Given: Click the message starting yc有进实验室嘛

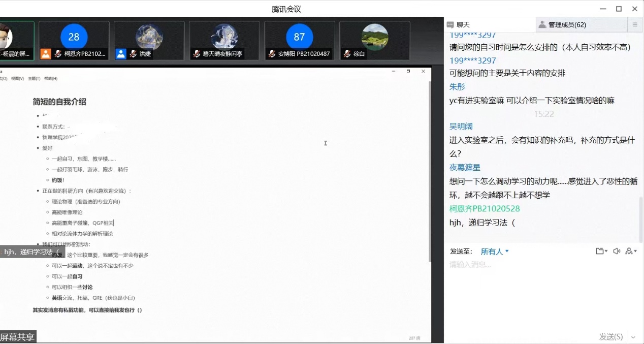Looking at the screenshot, I should pyautogui.click(x=532, y=101).
